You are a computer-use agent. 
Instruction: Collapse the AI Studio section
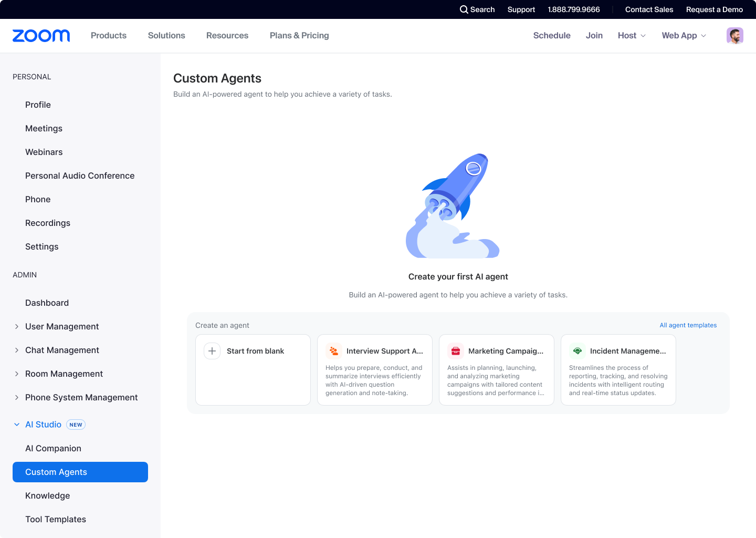17,425
